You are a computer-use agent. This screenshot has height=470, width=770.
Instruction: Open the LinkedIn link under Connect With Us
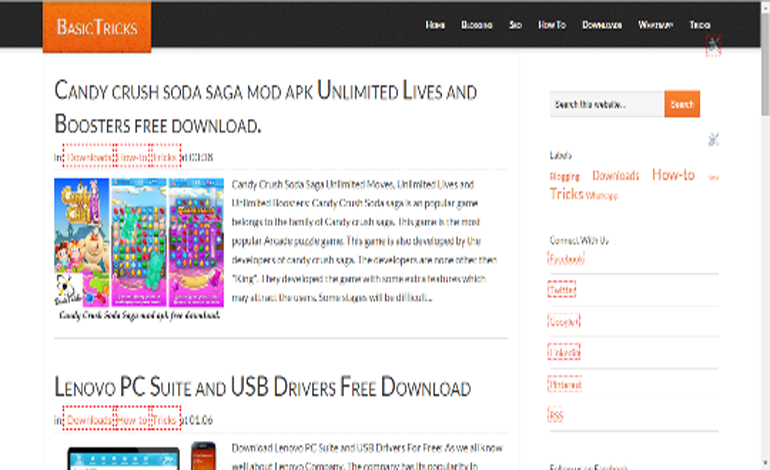[x=564, y=352]
